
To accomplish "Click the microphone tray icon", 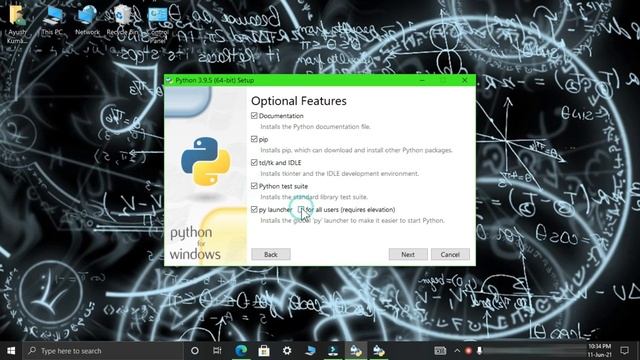I will click(479, 351).
